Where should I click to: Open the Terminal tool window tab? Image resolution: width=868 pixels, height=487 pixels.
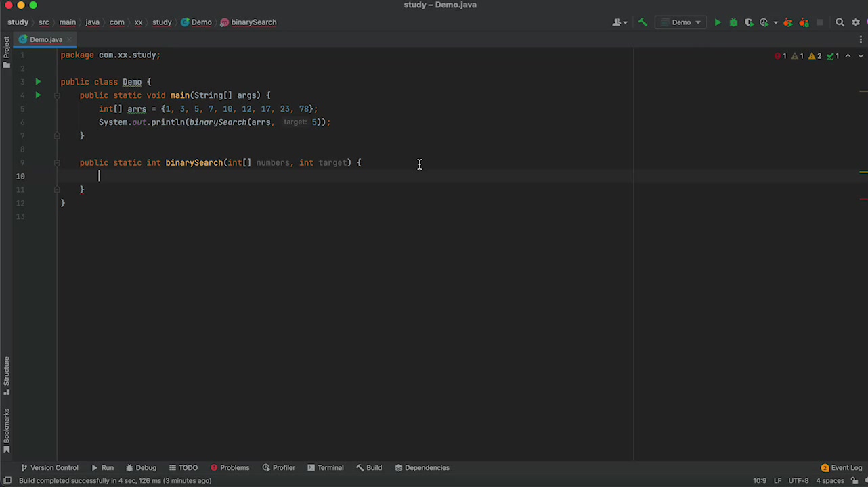(x=325, y=467)
